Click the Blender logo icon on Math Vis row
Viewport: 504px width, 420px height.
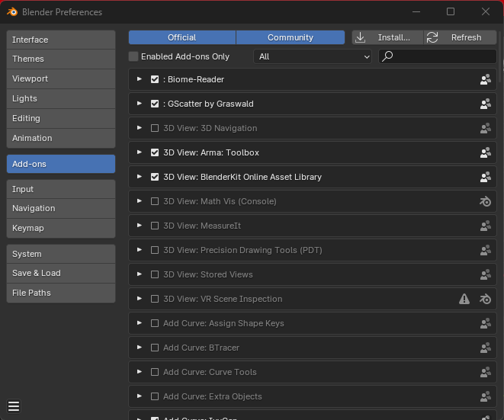(485, 201)
